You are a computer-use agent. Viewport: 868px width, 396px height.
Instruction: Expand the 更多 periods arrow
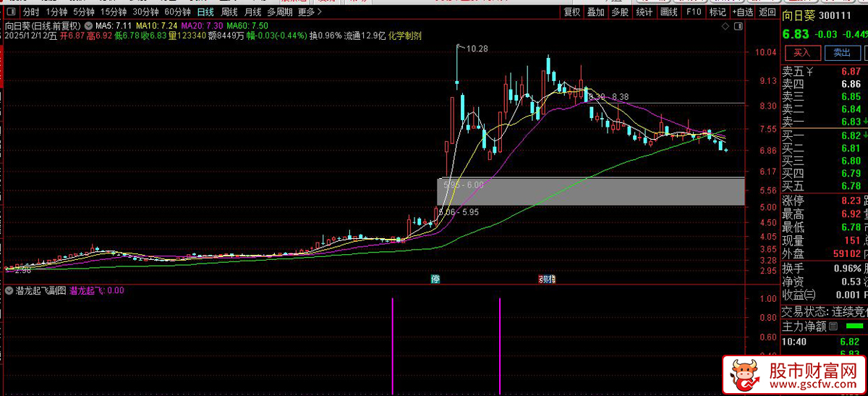(x=321, y=12)
